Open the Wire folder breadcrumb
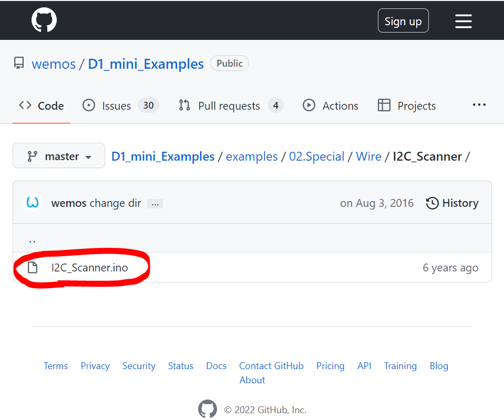The height and width of the screenshot is (420, 504). [368, 156]
